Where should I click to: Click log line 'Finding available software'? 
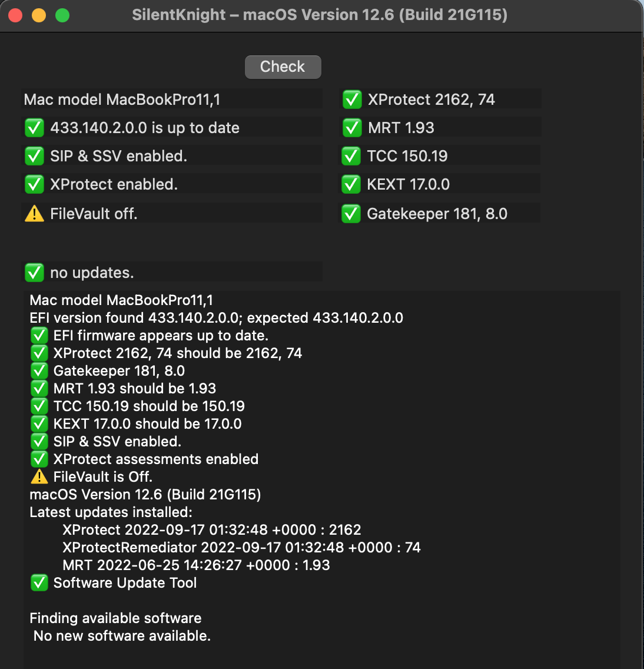[x=115, y=618]
